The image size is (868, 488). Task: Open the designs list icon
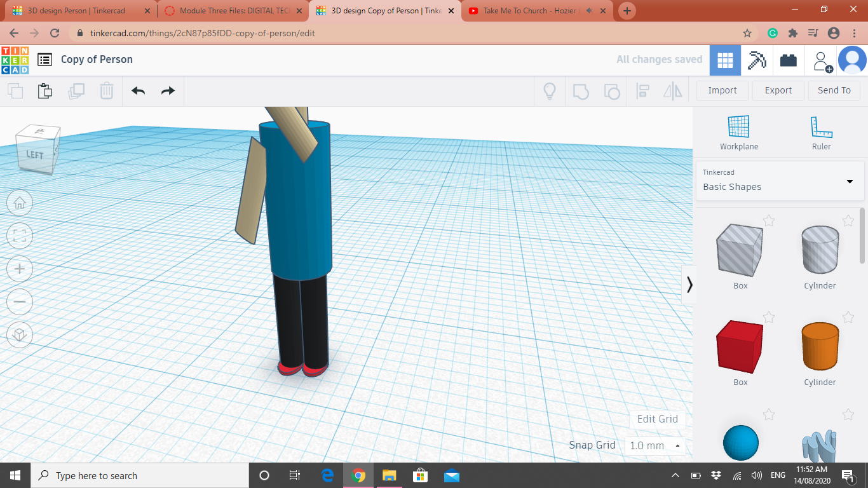point(44,60)
